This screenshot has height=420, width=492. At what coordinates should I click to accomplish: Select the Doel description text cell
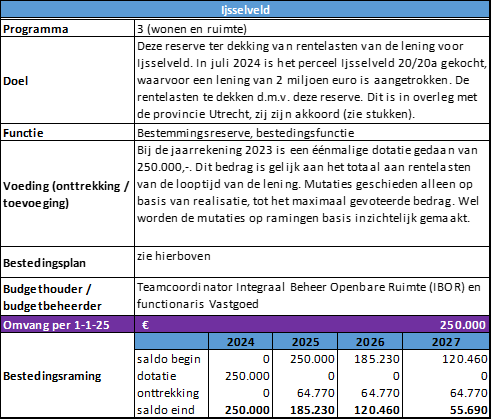[x=312, y=80]
